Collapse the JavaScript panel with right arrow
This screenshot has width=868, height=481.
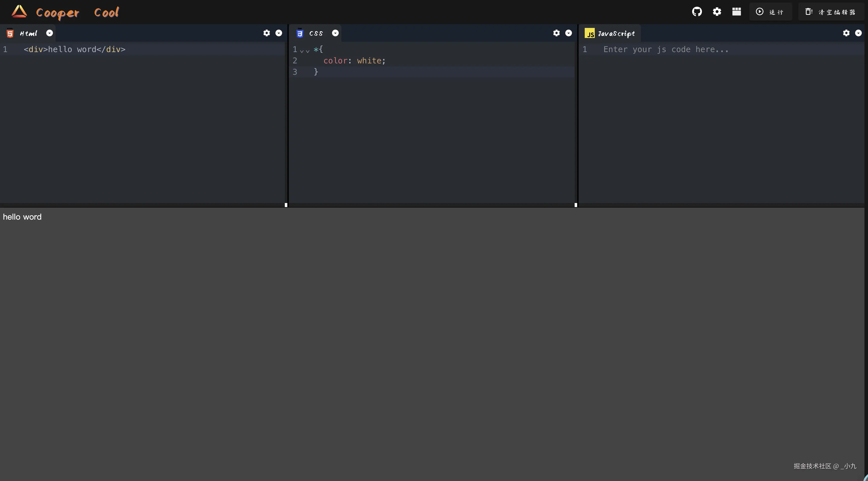point(858,33)
